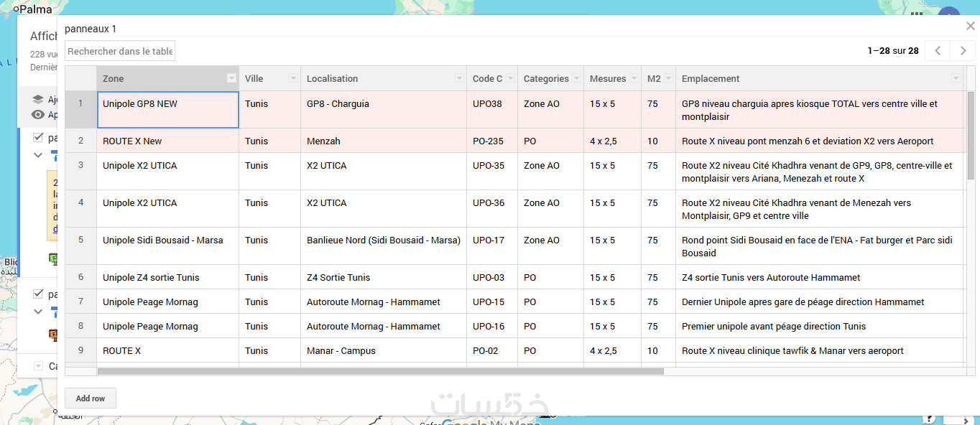980x425 pixels.
Task: Go to the next table page arrow
Action: coord(963,50)
